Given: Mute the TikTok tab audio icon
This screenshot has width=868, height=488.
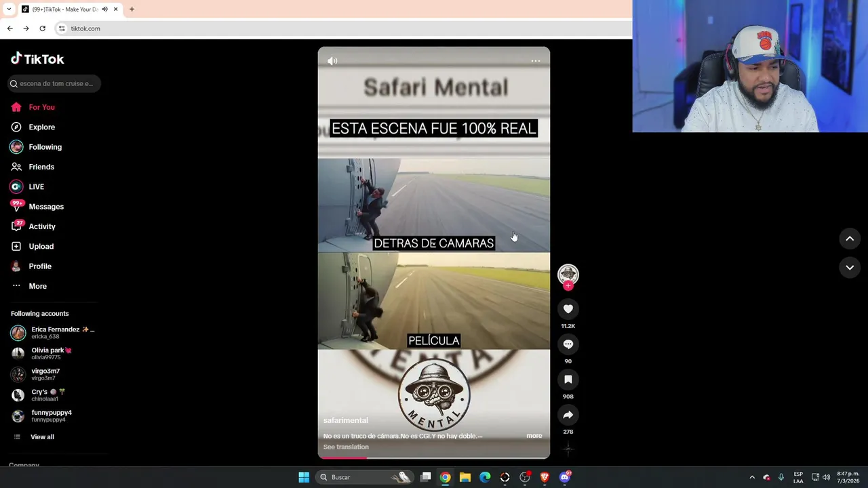Looking at the screenshot, I should [x=105, y=9].
